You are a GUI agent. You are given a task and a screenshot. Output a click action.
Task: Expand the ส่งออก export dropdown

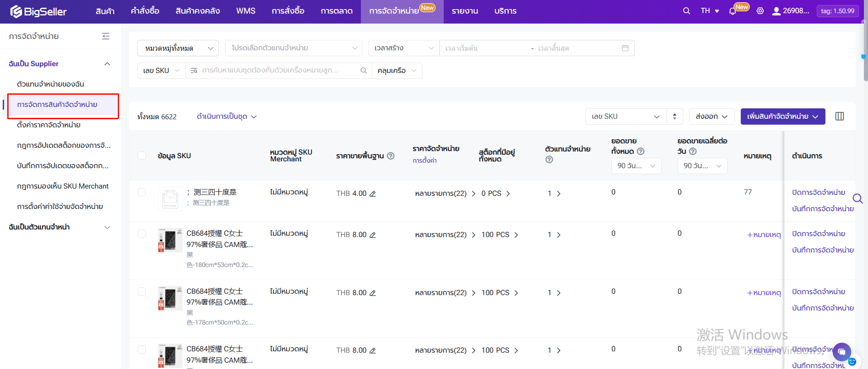pyautogui.click(x=711, y=117)
